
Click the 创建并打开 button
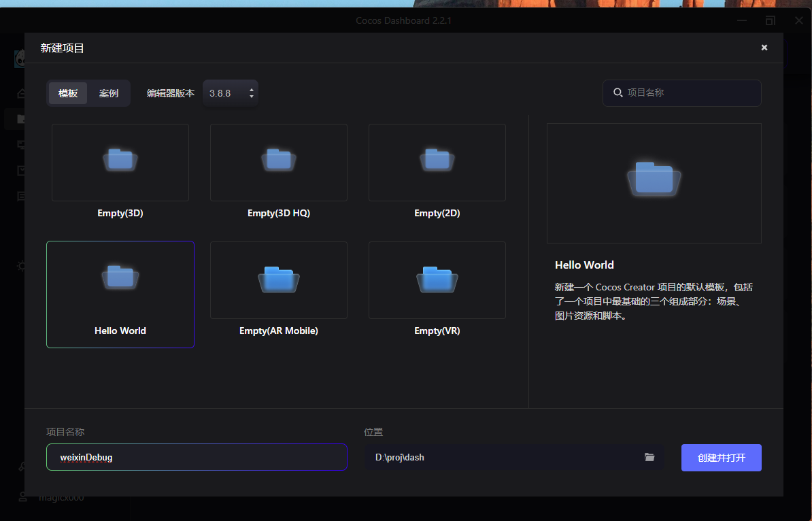(x=722, y=458)
